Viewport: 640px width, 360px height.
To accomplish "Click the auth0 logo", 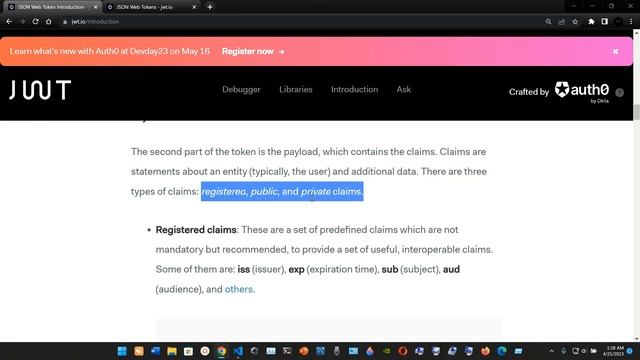I will (x=582, y=91).
